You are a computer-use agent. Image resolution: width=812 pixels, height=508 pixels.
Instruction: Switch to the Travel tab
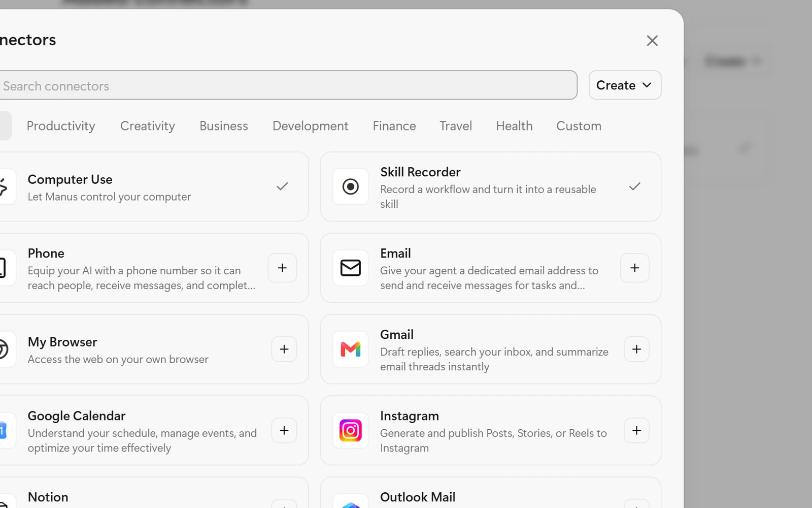[456, 126]
